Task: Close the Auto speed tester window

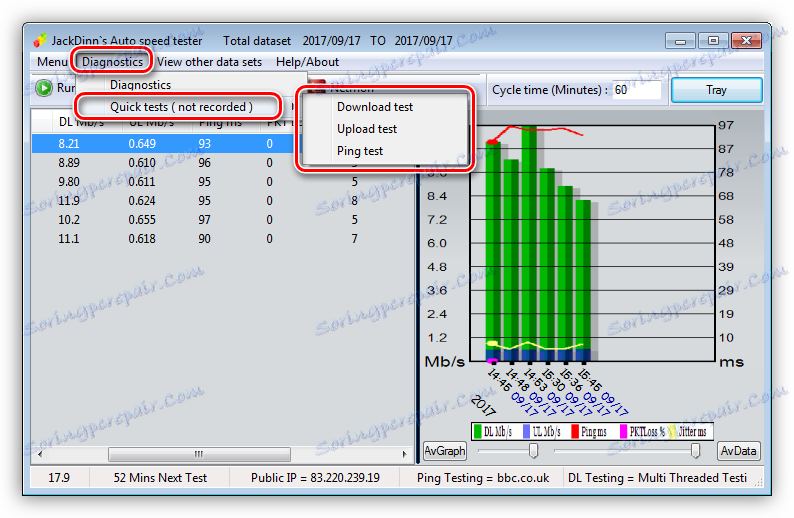Action: (x=746, y=41)
